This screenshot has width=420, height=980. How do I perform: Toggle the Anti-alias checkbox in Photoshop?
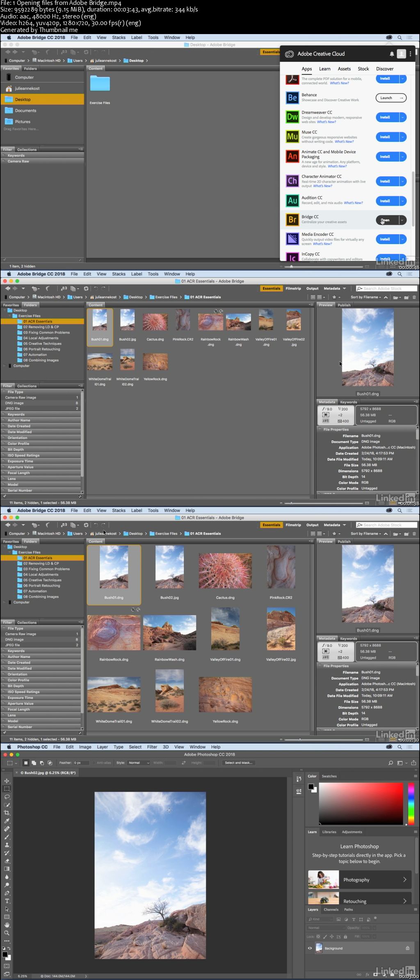point(94,763)
